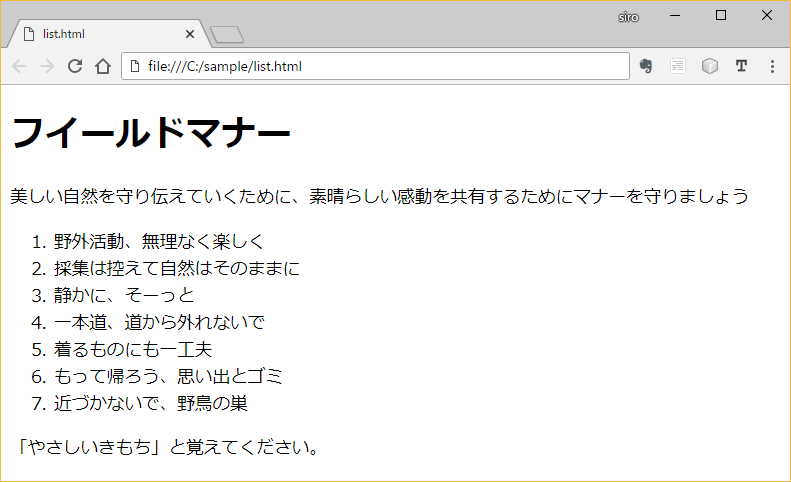Select the list.html tab
The image size is (791, 482).
100,34
